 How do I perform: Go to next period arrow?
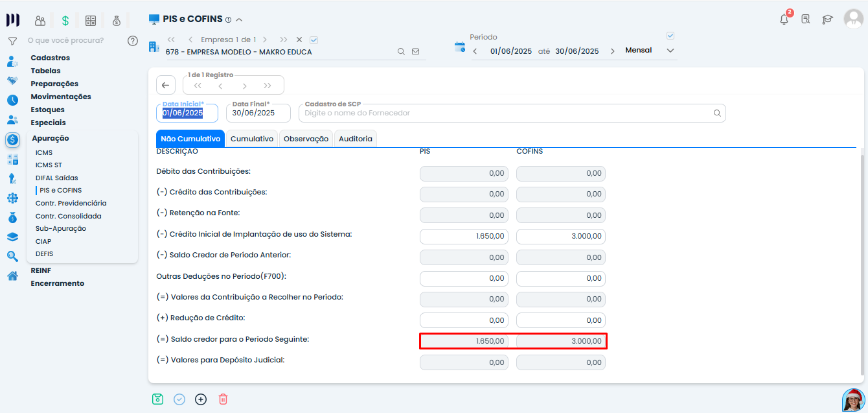pyautogui.click(x=613, y=51)
